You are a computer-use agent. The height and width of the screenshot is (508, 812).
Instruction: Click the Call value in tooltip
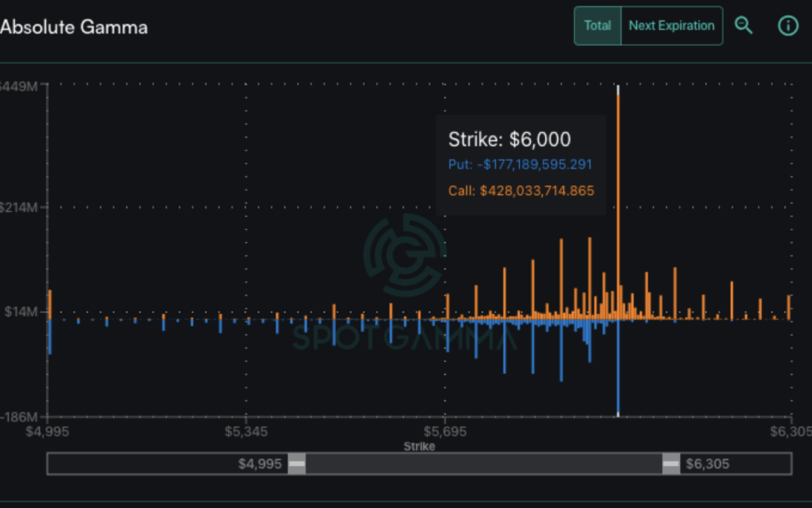[521, 190]
